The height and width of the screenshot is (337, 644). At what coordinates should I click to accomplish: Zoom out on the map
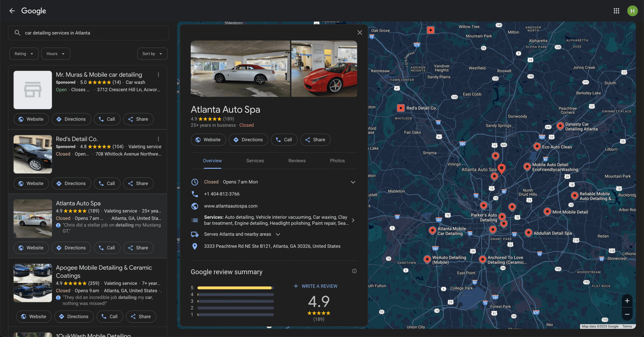[x=627, y=314]
